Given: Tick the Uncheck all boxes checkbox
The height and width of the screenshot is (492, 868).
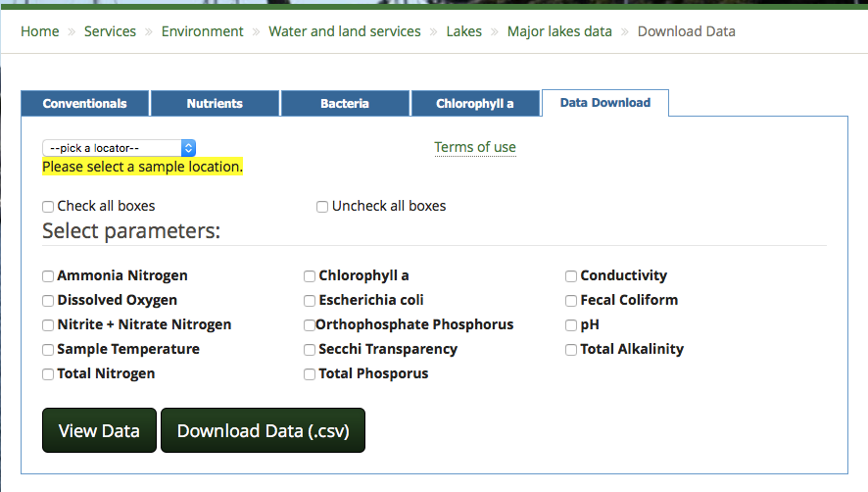Looking at the screenshot, I should point(322,207).
